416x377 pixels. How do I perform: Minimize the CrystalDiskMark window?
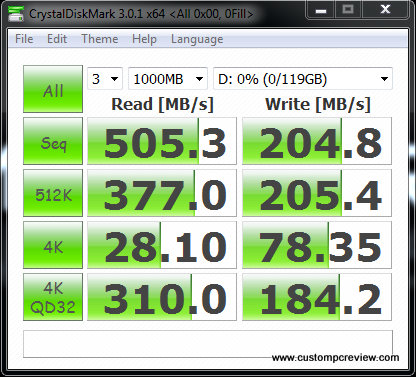point(321,10)
